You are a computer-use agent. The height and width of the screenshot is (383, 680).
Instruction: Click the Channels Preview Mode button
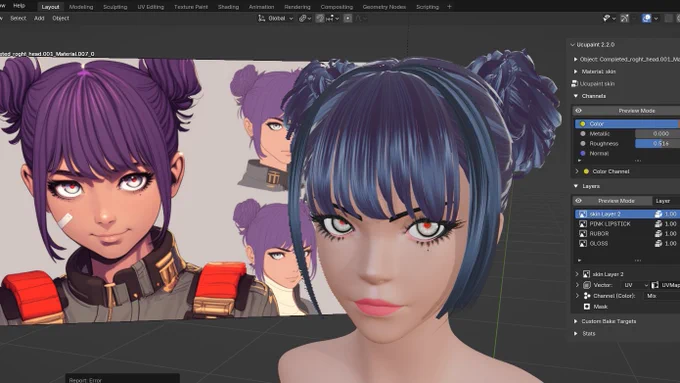tap(637, 111)
